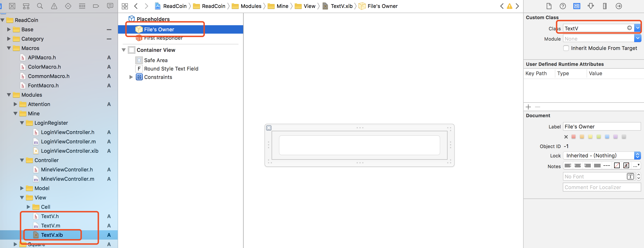Show the Attributes inspector
644x248 pixels.
591,6
